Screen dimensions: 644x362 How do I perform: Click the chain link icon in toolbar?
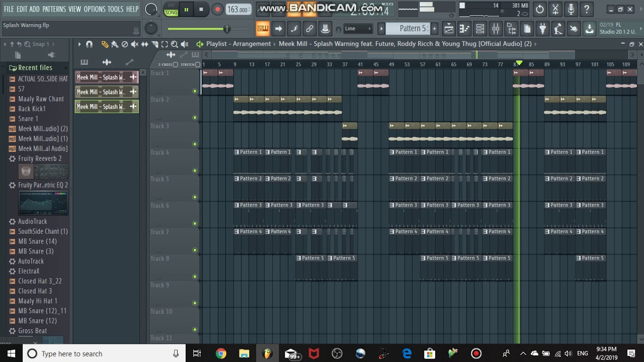click(309, 29)
